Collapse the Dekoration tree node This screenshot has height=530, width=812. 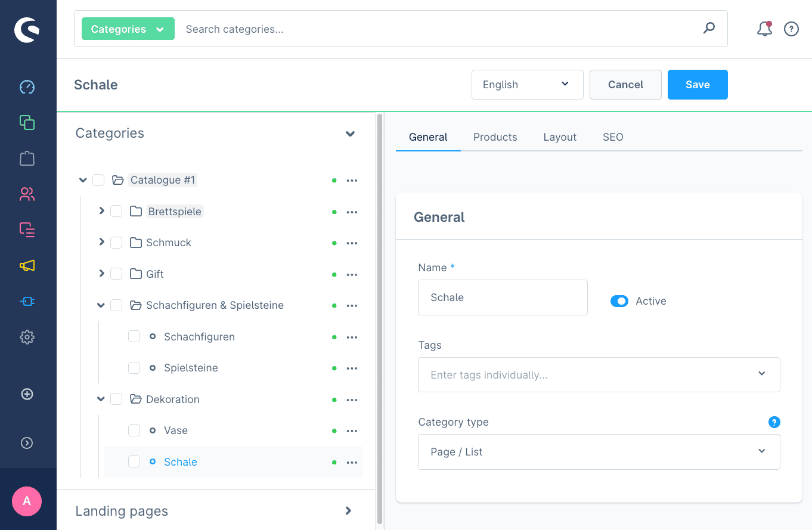coord(101,399)
